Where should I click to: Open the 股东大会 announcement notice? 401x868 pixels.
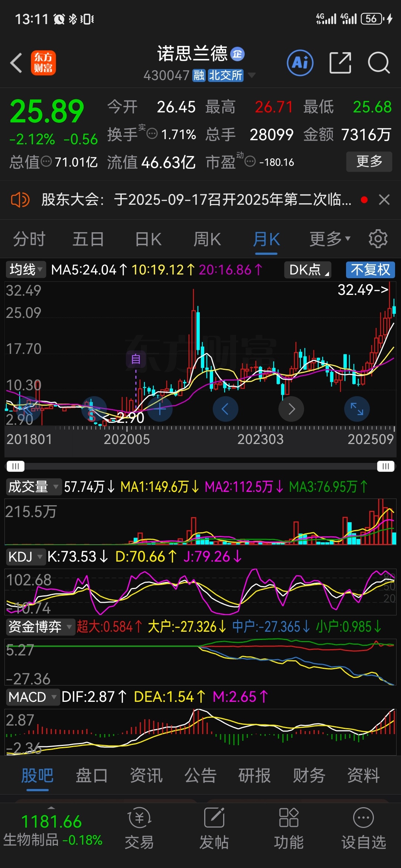(x=196, y=200)
